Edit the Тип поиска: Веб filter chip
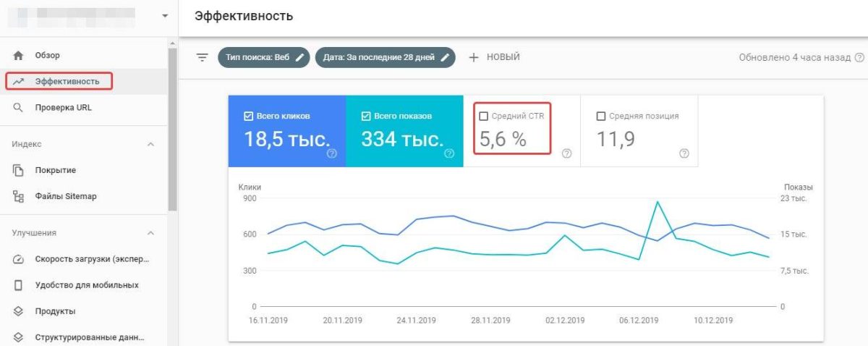Viewport: 868px width, 346px height. 263,57
